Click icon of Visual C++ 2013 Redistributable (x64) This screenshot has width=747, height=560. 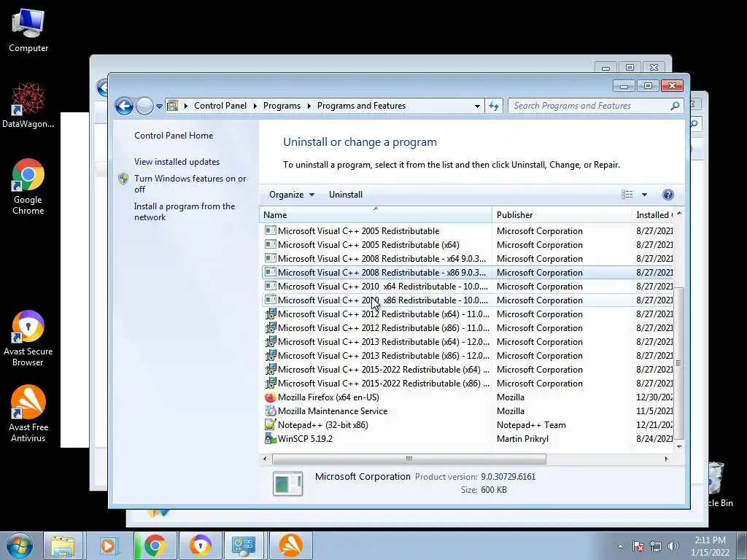pyautogui.click(x=270, y=341)
